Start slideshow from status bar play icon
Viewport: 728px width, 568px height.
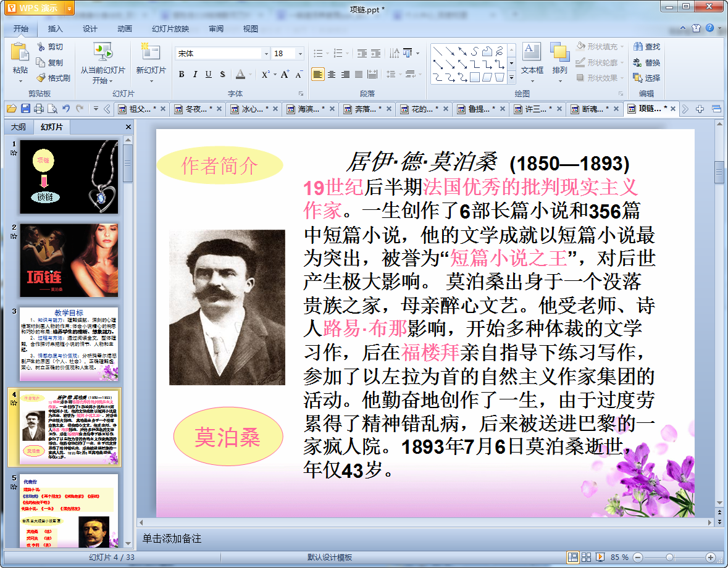coord(600,558)
